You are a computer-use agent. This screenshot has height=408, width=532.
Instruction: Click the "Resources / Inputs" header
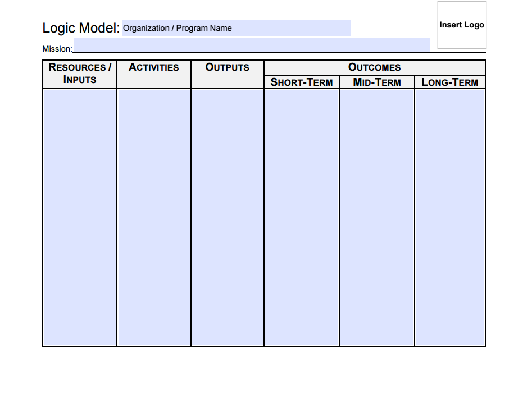(80, 73)
